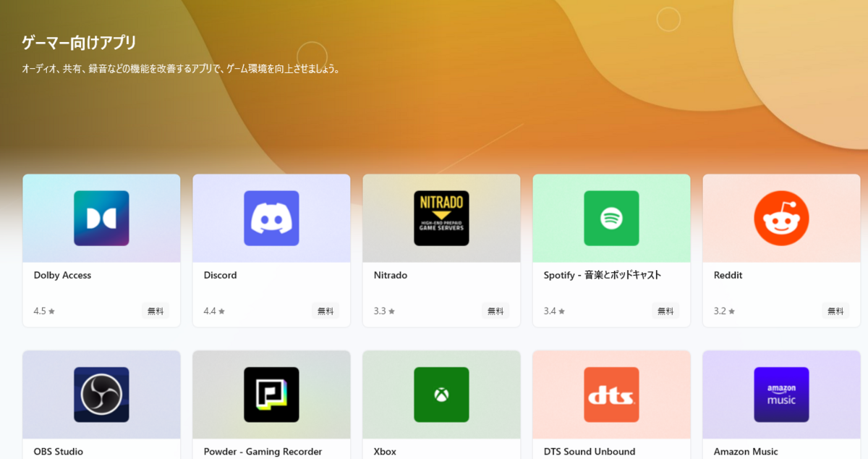Click the DTS Sound Unbound title

[x=590, y=452]
